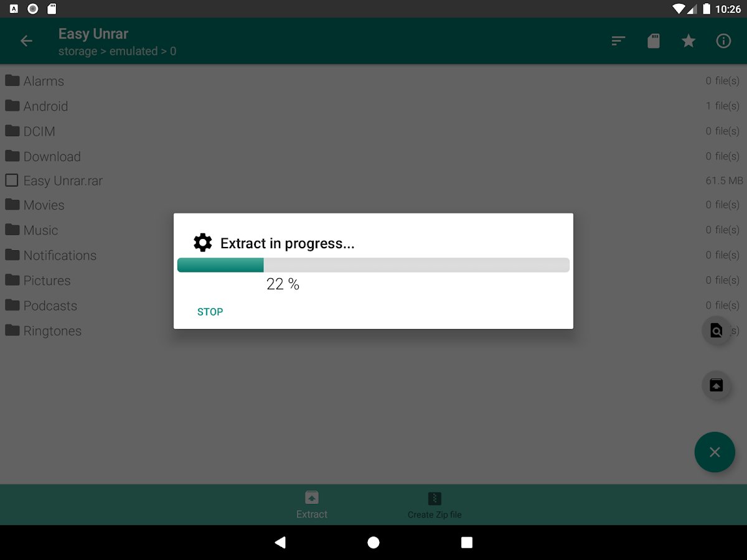The image size is (747, 560).
Task: Stop the extraction in progress
Action: [x=210, y=312]
